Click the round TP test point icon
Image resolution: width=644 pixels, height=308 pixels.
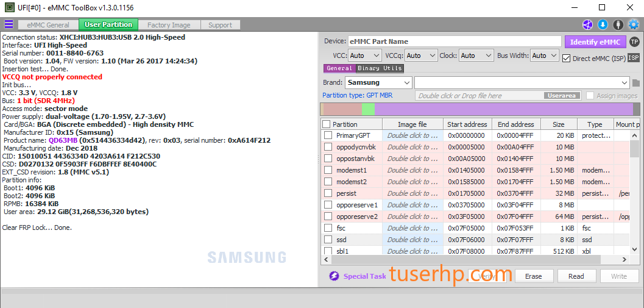click(634, 42)
